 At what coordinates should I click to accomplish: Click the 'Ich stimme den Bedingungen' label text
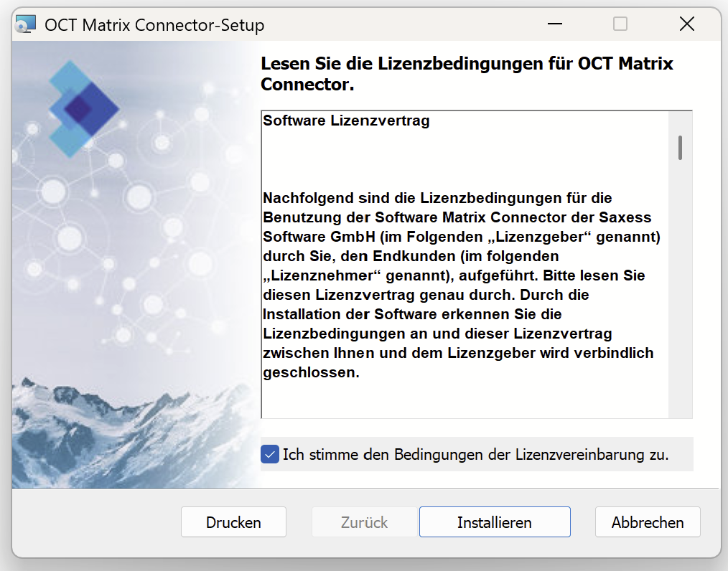coord(475,454)
